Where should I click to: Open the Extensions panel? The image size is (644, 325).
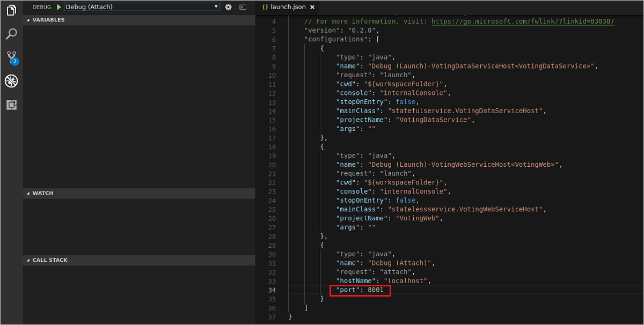[x=11, y=105]
